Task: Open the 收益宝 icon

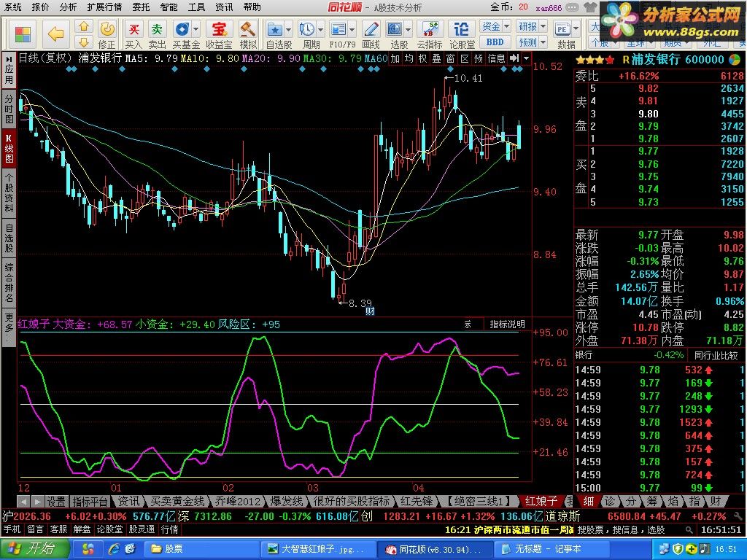Action: pos(219,34)
